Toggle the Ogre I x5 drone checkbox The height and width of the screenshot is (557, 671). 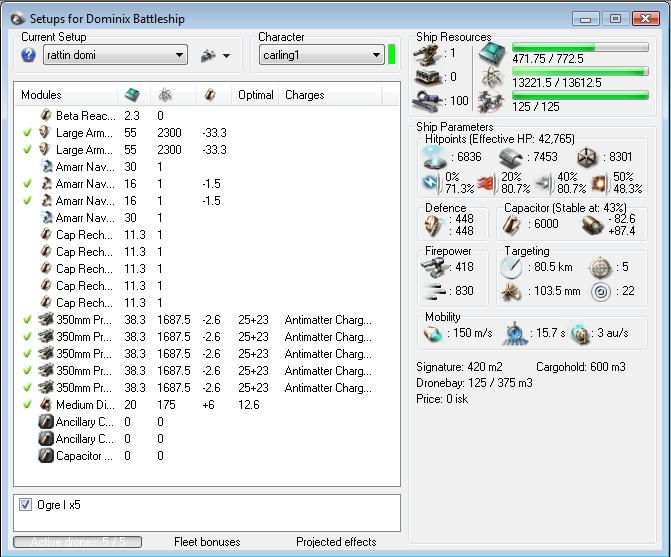point(25,505)
